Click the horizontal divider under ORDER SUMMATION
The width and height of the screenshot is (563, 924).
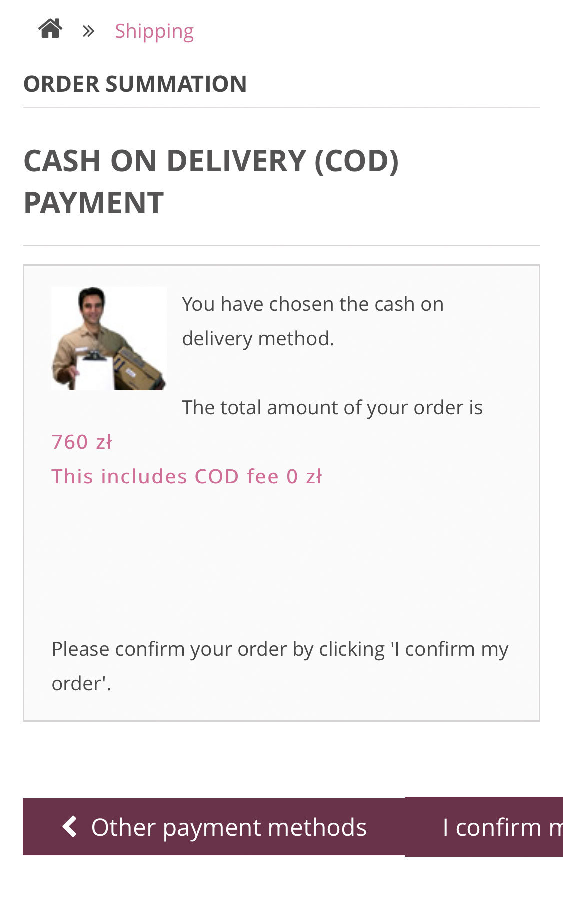(x=281, y=107)
